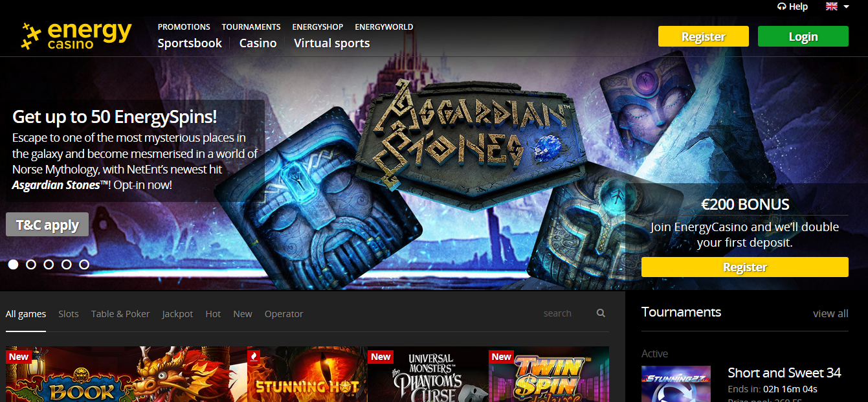Click the EnergyCasino logo

(x=76, y=36)
